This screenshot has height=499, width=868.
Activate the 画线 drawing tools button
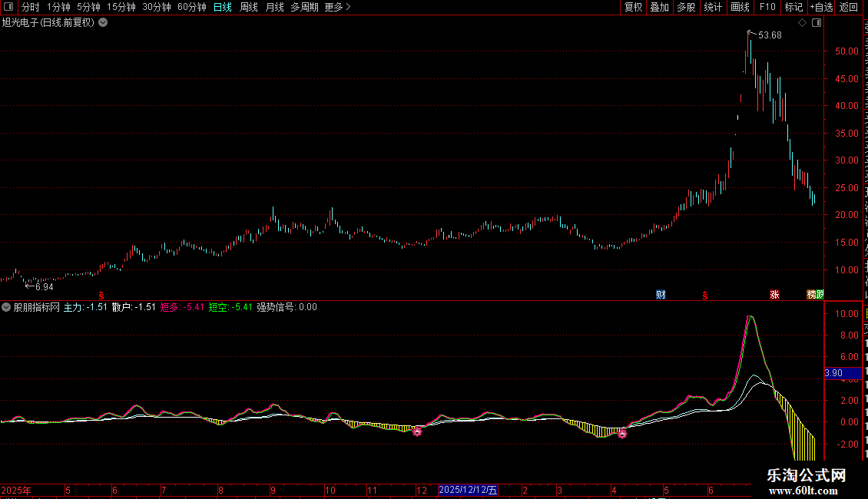tap(740, 7)
